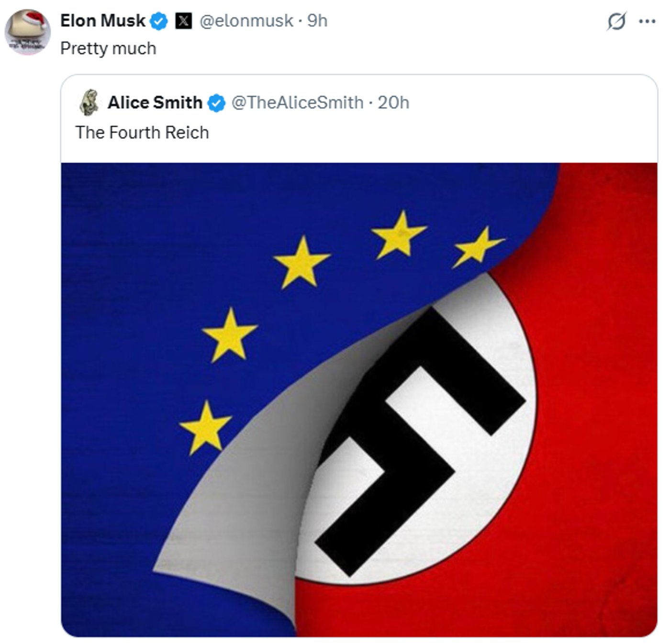The width and height of the screenshot is (670, 644).
Task: Open the post via the 9h timestamp
Action: point(317,21)
